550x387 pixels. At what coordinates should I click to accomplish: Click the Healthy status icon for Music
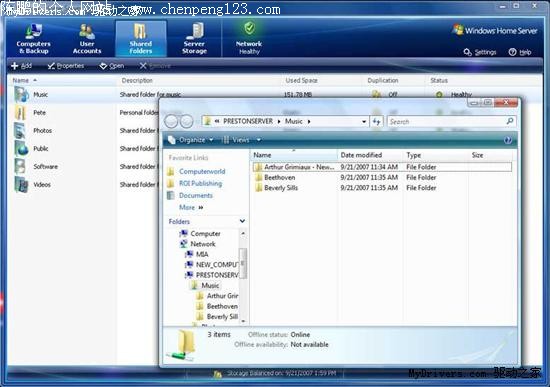click(x=438, y=94)
